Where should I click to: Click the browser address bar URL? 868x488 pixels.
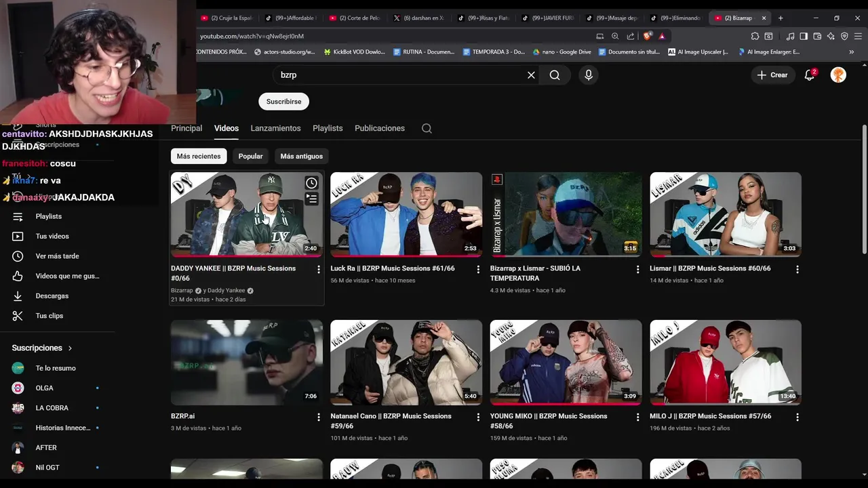click(x=252, y=36)
